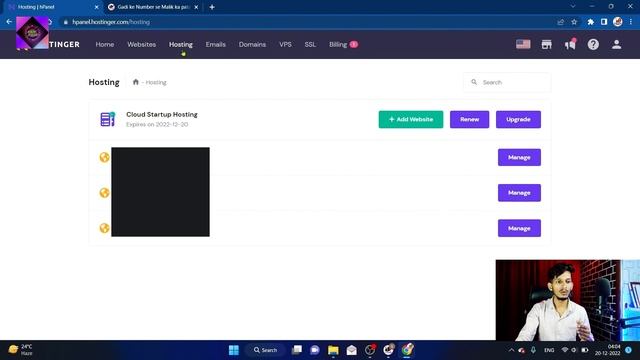Open the user profile icon

coord(616,44)
